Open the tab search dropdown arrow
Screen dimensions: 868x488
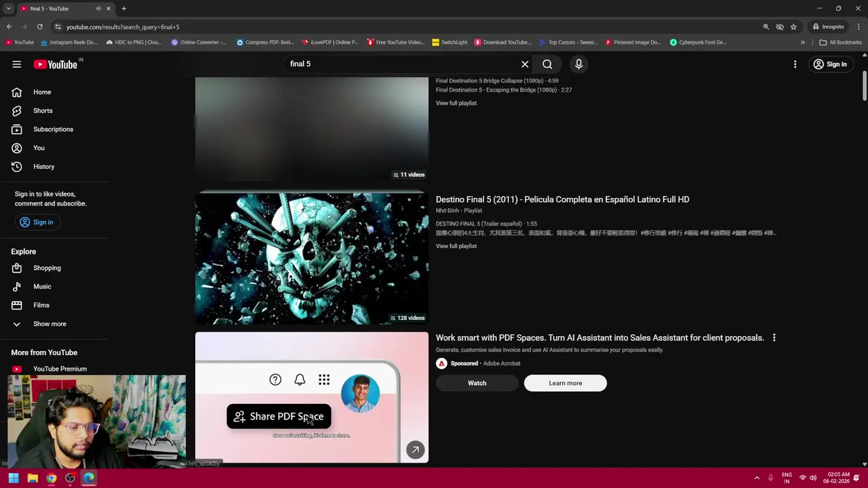click(x=8, y=9)
